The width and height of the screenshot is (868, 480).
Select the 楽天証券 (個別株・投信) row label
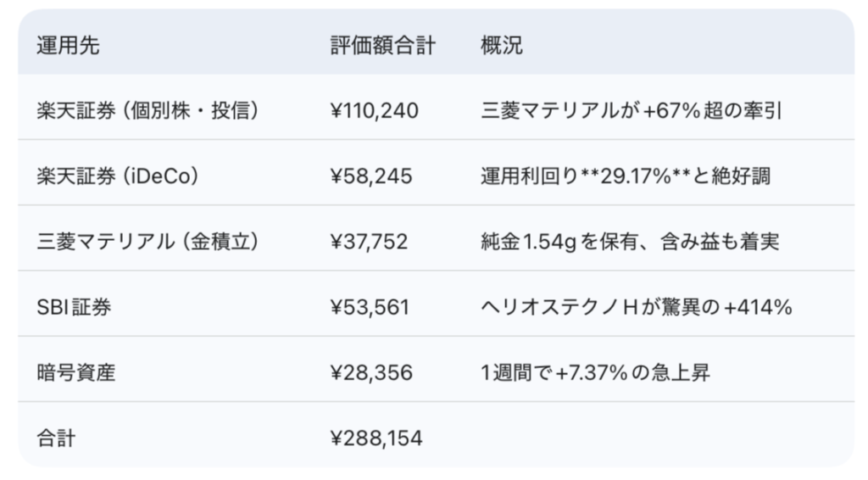(x=147, y=110)
